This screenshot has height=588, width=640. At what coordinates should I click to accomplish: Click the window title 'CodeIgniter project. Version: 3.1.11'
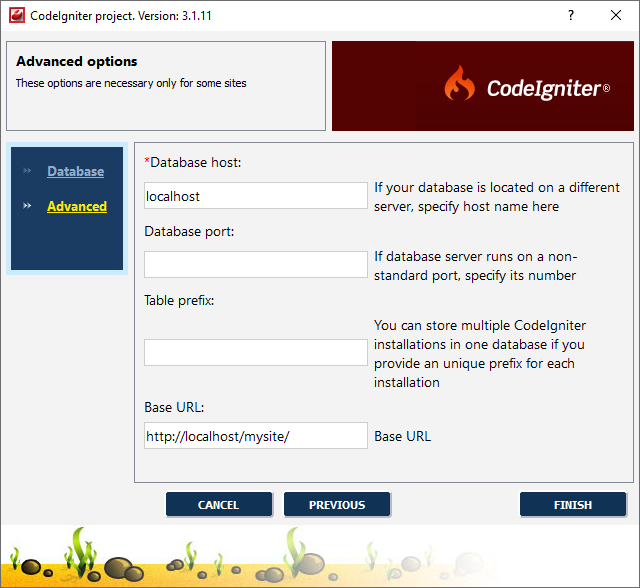121,16
